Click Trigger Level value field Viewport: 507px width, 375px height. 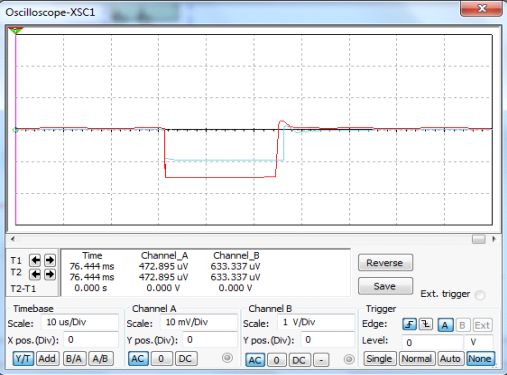432,342
